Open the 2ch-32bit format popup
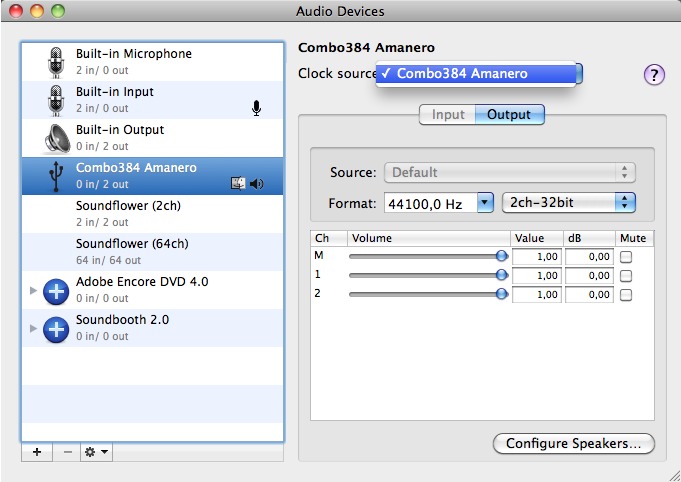The height and width of the screenshot is (482, 681). pyautogui.click(x=569, y=202)
